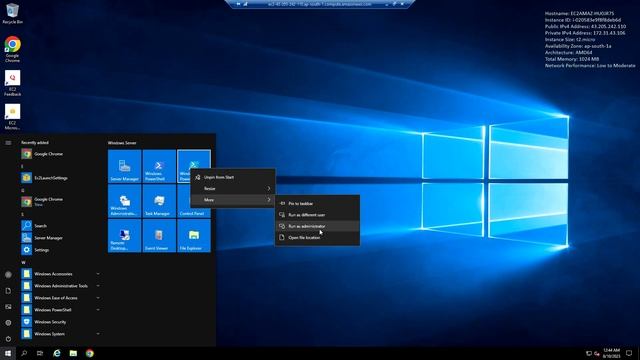Viewport: 640px width, 360px height.
Task: Open the More submenu
Action: point(233,200)
